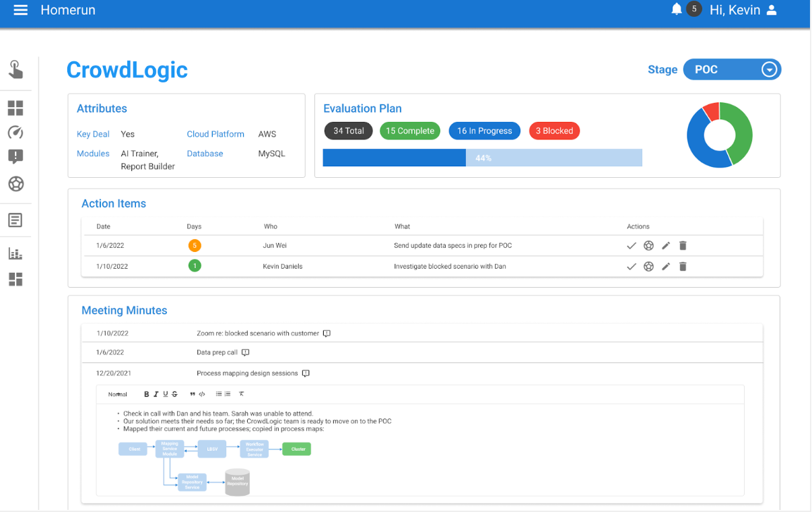Toggle italic formatting in the minutes editor
812x512 pixels.
(x=156, y=394)
